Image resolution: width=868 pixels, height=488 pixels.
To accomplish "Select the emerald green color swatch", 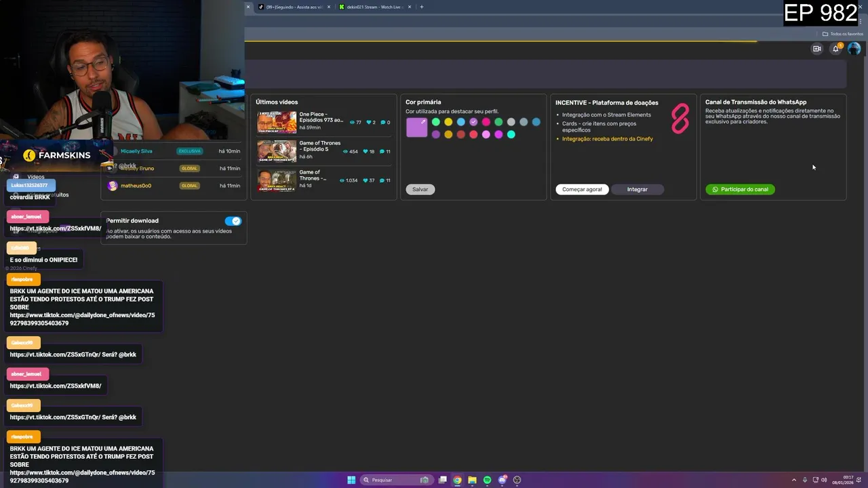I will point(498,122).
